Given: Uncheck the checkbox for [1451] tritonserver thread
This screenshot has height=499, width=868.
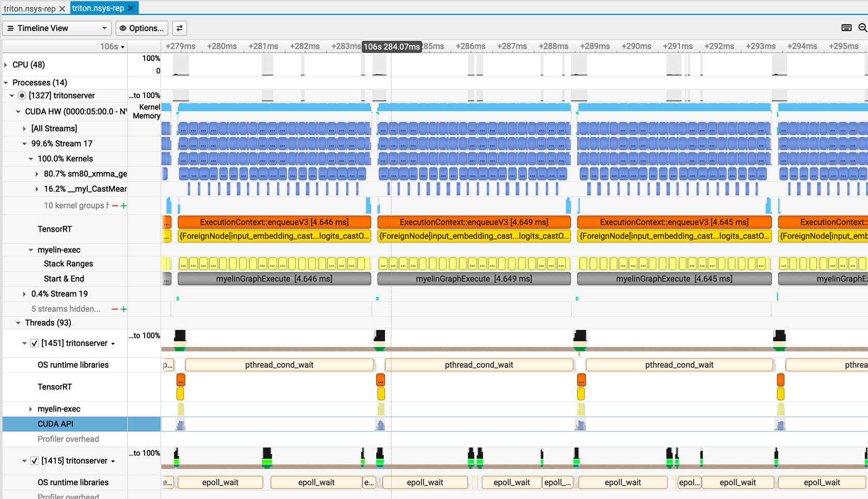Looking at the screenshot, I should click(34, 343).
